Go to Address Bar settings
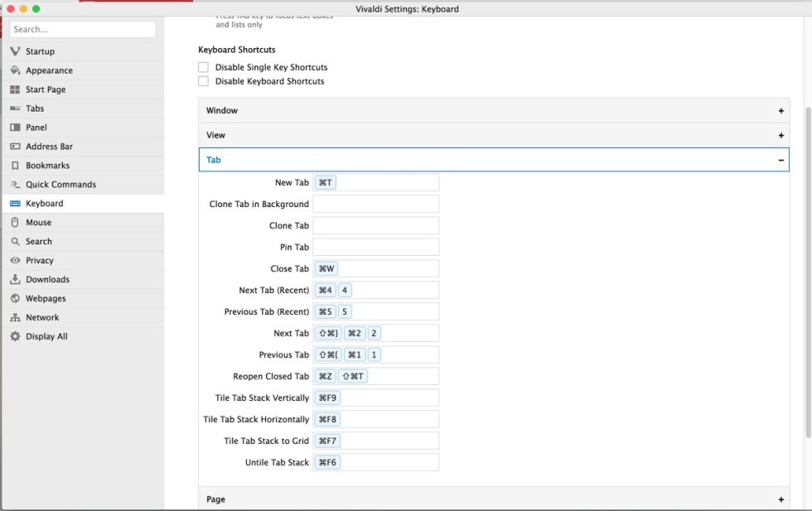 [83, 147]
